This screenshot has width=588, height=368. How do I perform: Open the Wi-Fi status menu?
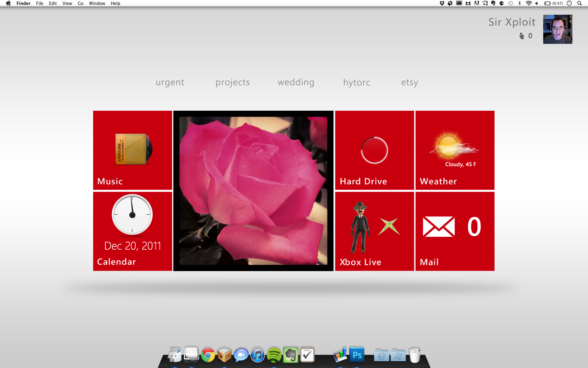[x=529, y=3]
